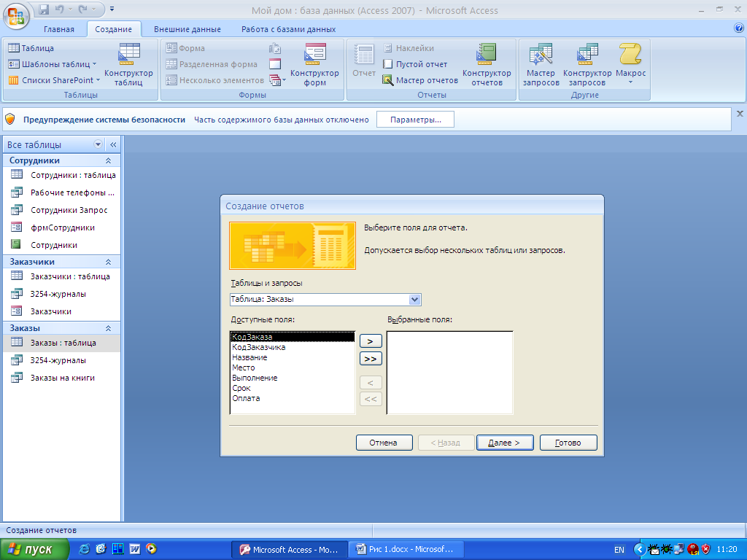Open the more forms dropdown
747x560 pixels.
pos(277,80)
